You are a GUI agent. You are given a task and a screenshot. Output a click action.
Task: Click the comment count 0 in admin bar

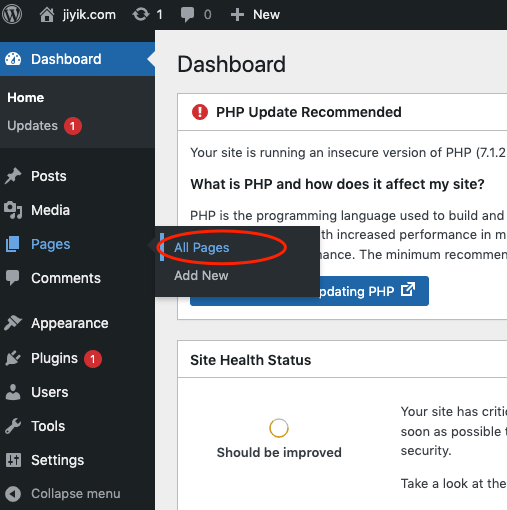207,15
